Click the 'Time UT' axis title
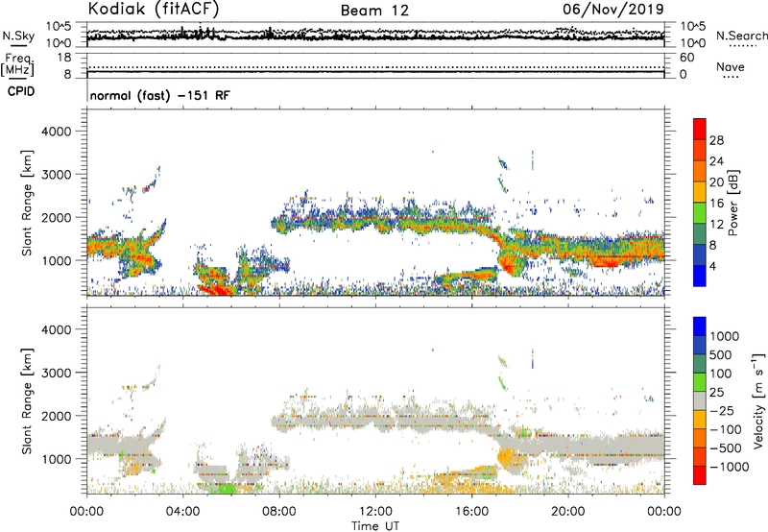The width and height of the screenshot is (768, 532). pos(375,526)
